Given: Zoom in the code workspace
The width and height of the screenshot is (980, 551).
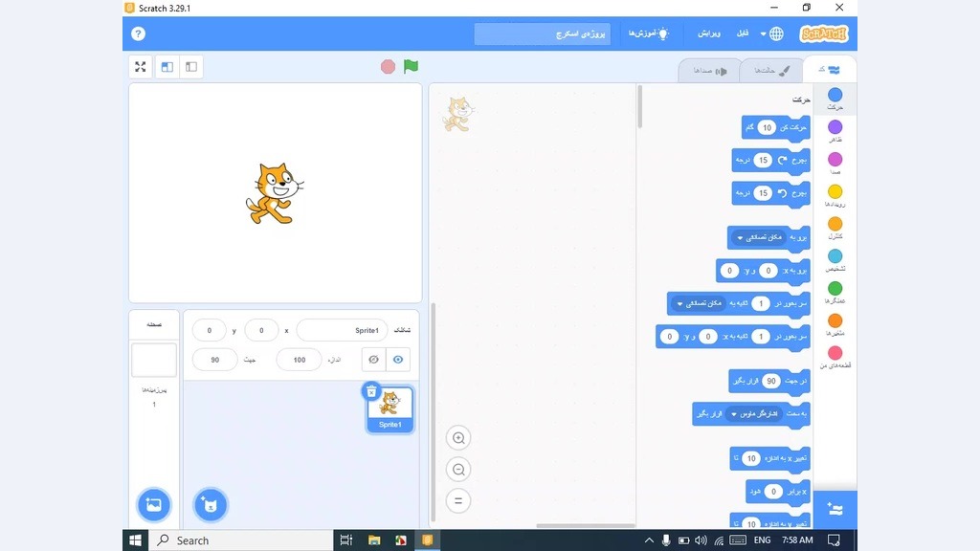Looking at the screenshot, I should 458,438.
